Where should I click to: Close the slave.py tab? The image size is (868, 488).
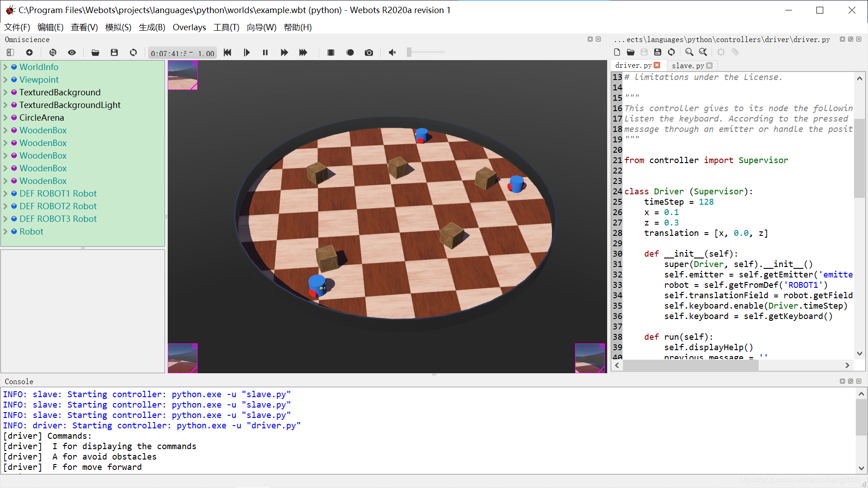[x=709, y=66]
